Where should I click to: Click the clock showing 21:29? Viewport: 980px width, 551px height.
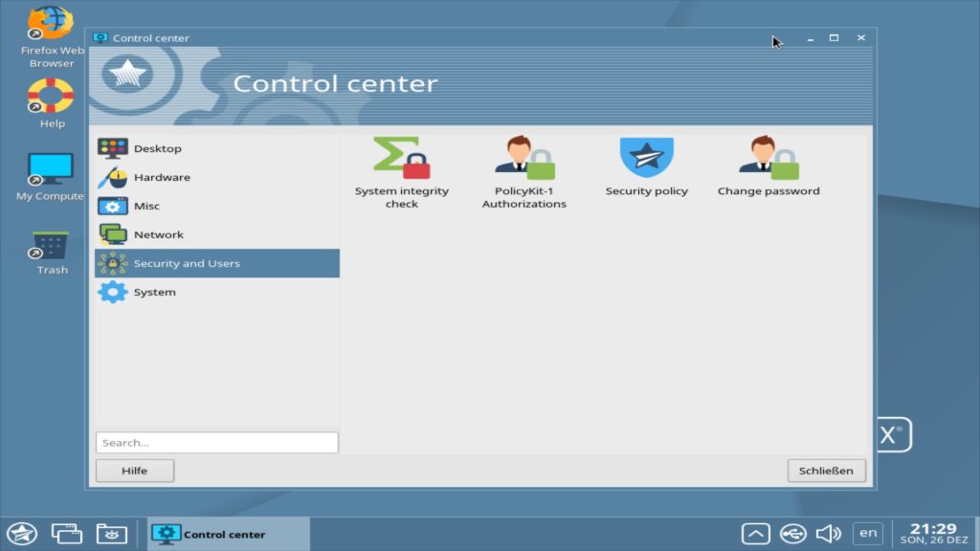pyautogui.click(x=934, y=534)
